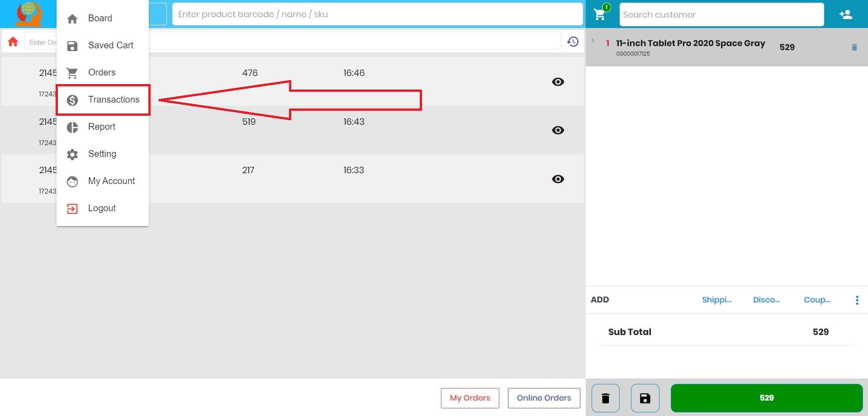
Task: Open order search history clock icon
Action: click(x=572, y=41)
